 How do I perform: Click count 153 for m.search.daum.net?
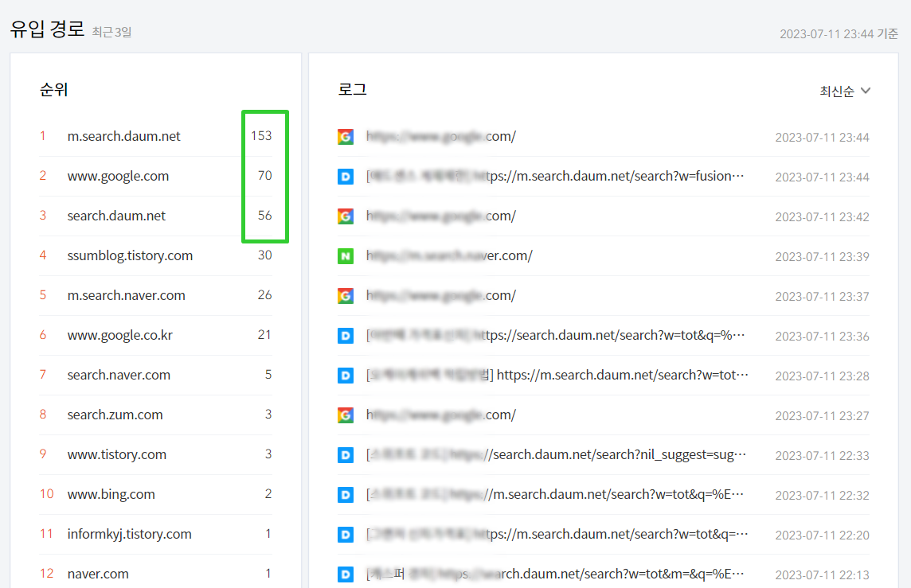point(261,136)
